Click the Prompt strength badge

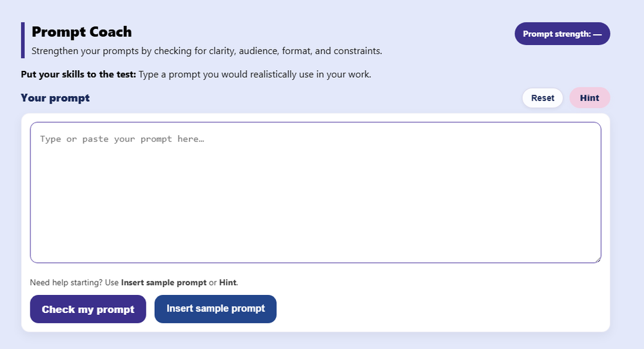click(561, 34)
